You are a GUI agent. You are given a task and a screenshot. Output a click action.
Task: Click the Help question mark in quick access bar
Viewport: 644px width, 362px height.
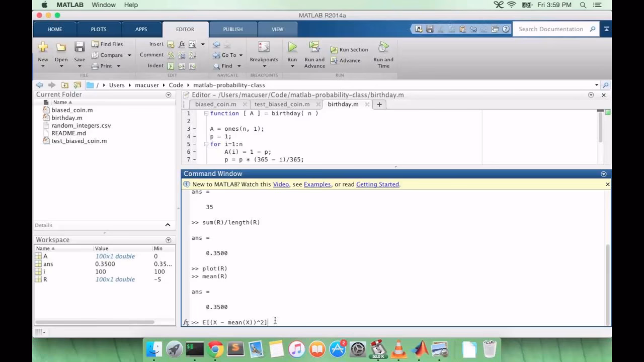pos(506,29)
